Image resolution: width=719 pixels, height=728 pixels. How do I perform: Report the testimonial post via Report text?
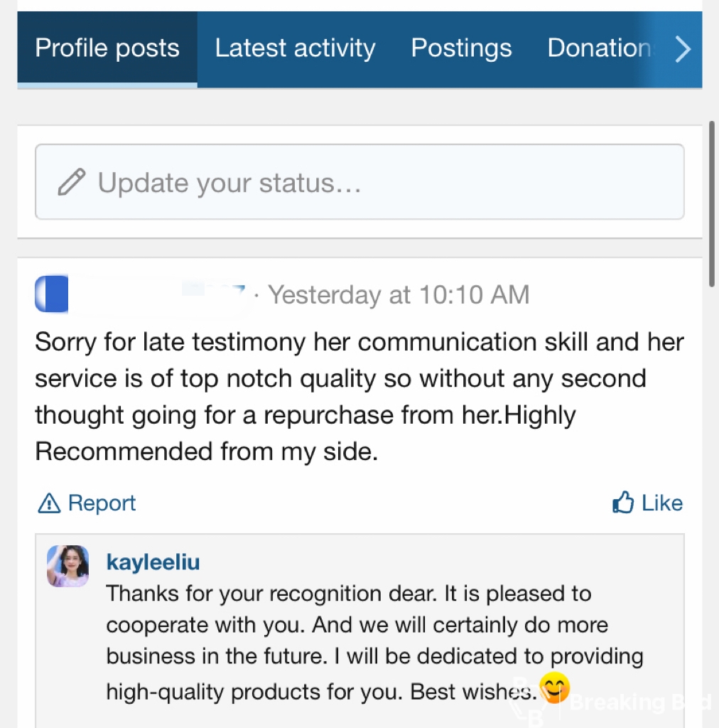tap(102, 503)
